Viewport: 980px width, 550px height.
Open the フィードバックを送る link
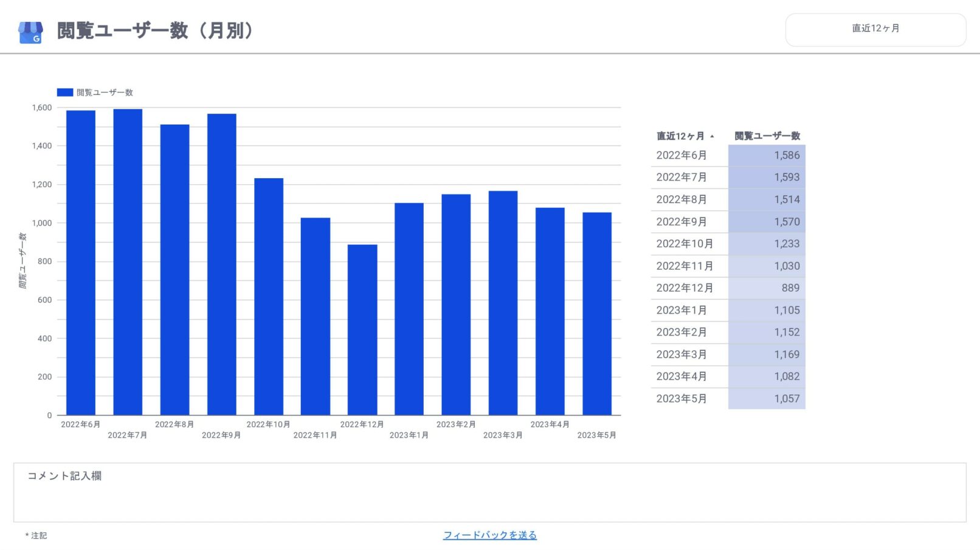click(x=489, y=535)
